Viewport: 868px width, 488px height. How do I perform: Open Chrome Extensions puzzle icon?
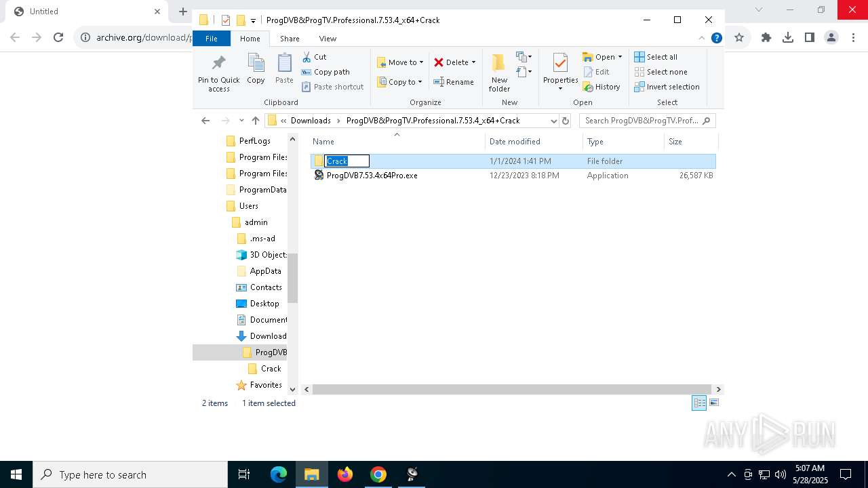[766, 37]
